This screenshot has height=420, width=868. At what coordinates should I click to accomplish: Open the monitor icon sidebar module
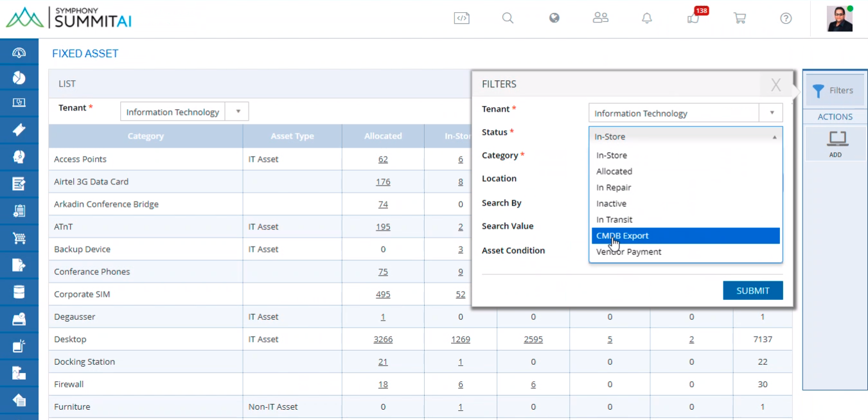tap(19, 102)
